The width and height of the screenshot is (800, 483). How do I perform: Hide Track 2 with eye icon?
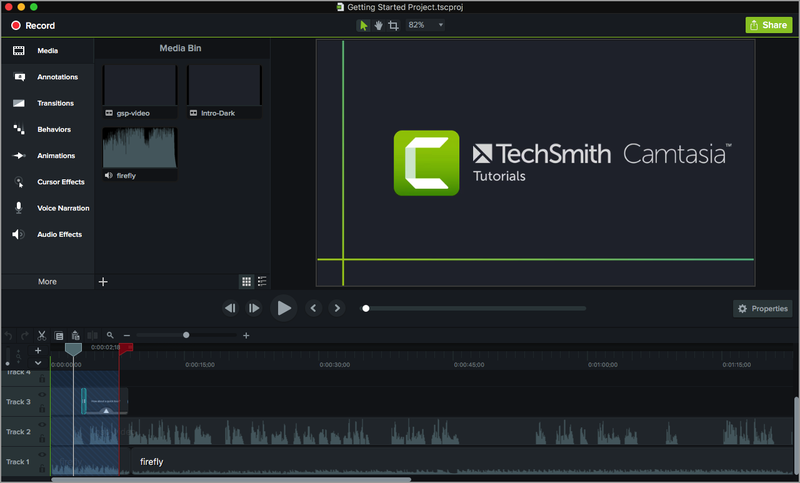pyautogui.click(x=42, y=425)
